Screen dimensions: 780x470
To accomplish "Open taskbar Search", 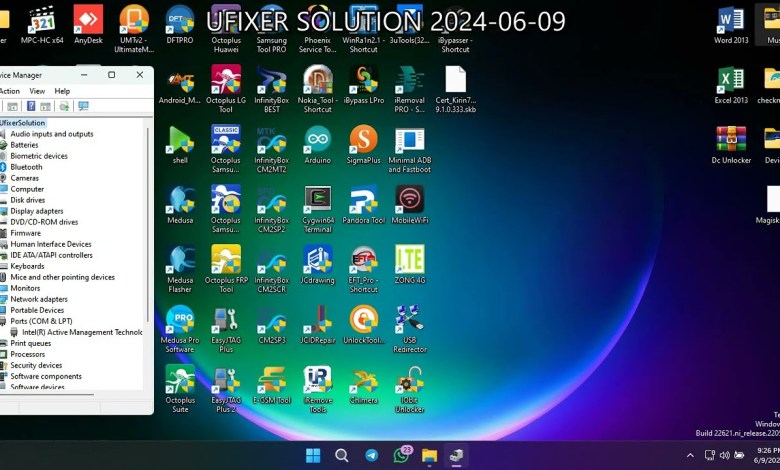I will click(342, 456).
